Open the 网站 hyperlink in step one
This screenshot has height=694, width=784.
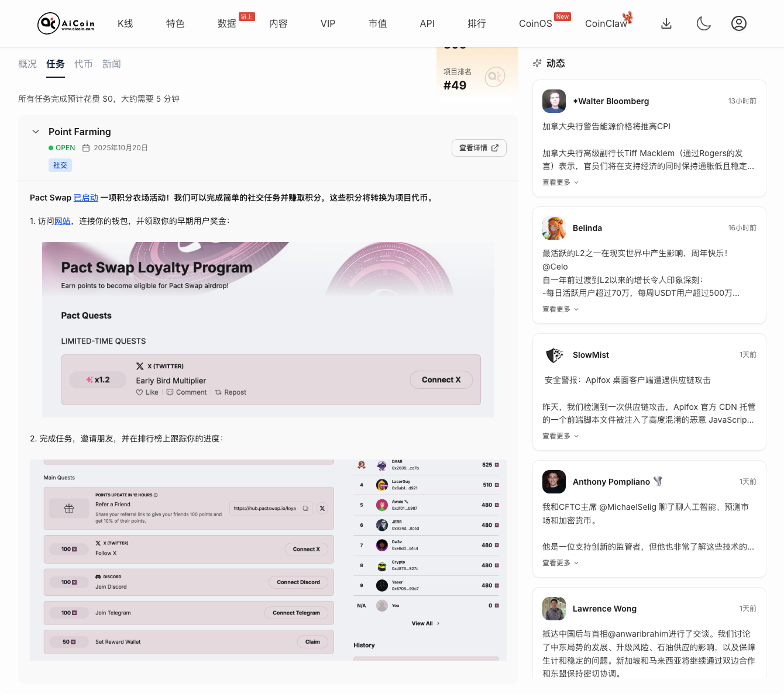click(62, 221)
